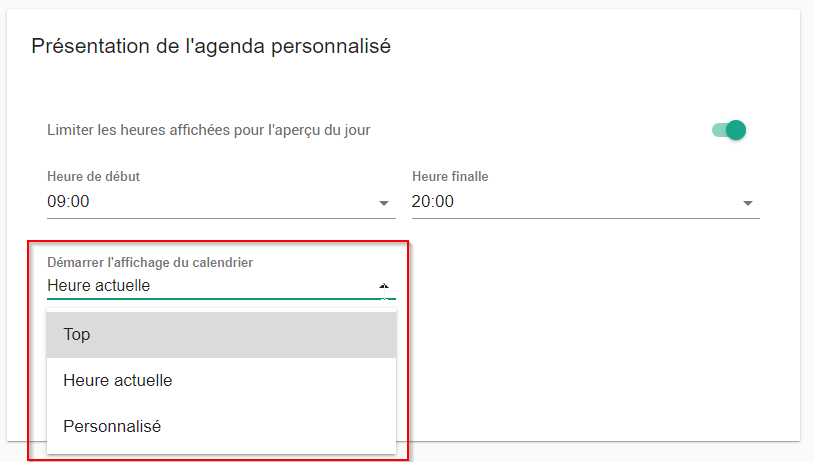Click the Heure finalle label
This screenshot has width=814, height=462.
pyautogui.click(x=450, y=177)
